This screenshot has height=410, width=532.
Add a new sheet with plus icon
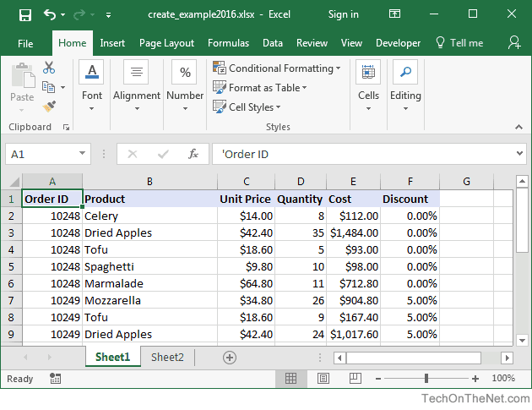tap(230, 358)
